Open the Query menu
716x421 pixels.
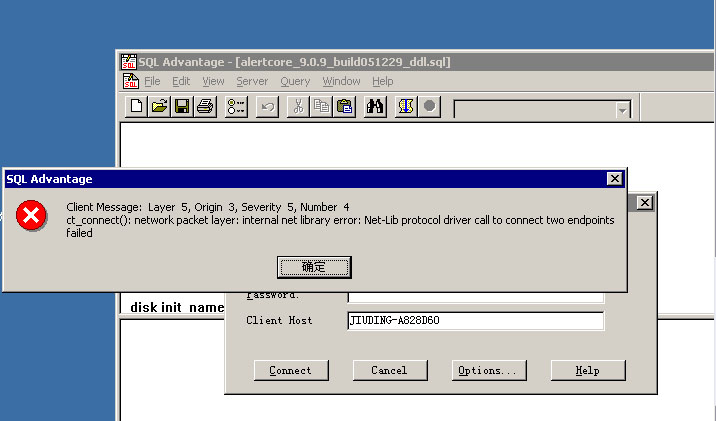pyautogui.click(x=295, y=81)
